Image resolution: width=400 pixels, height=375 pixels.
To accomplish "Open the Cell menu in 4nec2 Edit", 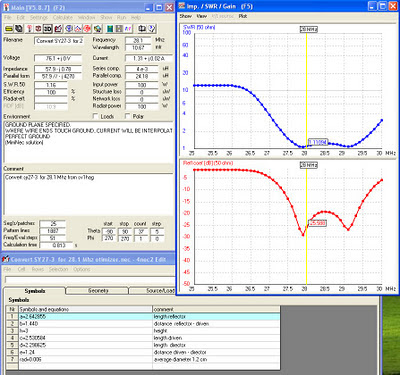I will pos(22,269).
